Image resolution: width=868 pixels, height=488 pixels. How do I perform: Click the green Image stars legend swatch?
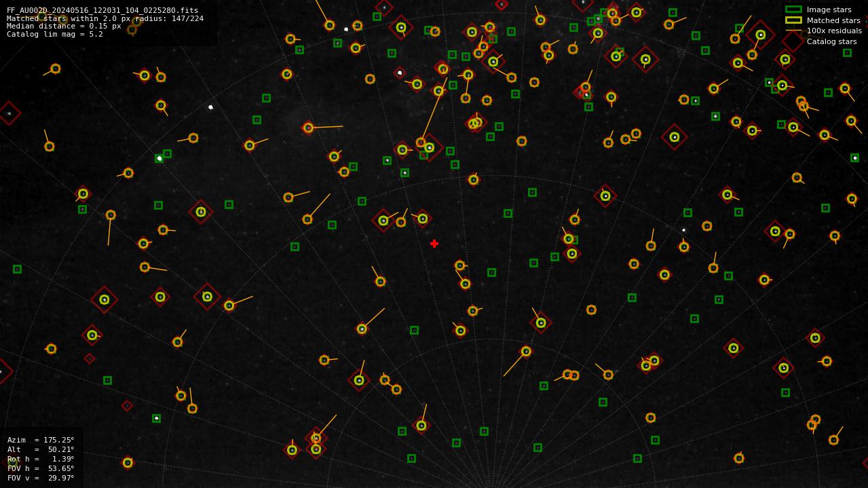[x=793, y=10]
